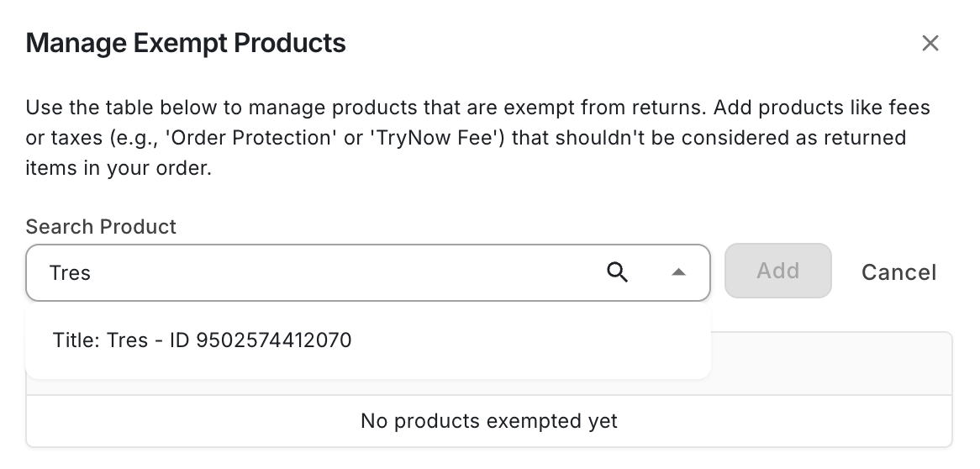Place cursor after 'Tres' in the search box
Image resolution: width=980 pixels, height=469 pixels.
pyautogui.click(x=92, y=273)
